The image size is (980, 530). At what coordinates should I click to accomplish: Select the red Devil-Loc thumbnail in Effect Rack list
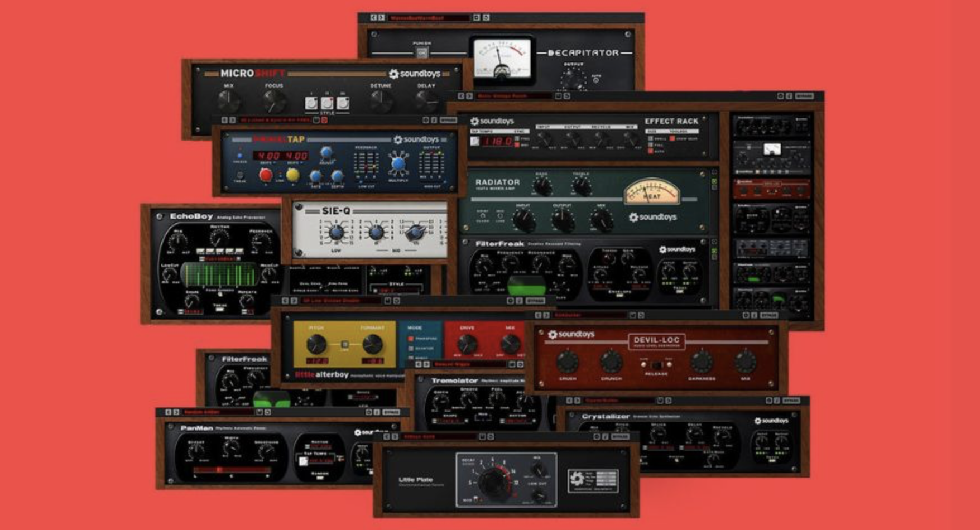772,189
